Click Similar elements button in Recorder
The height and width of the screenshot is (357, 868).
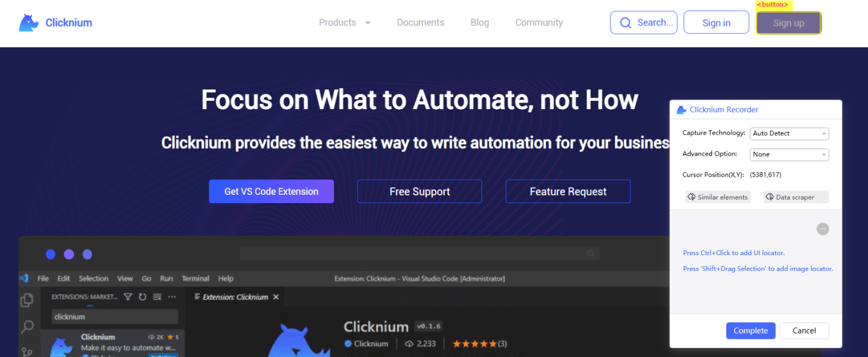click(718, 197)
